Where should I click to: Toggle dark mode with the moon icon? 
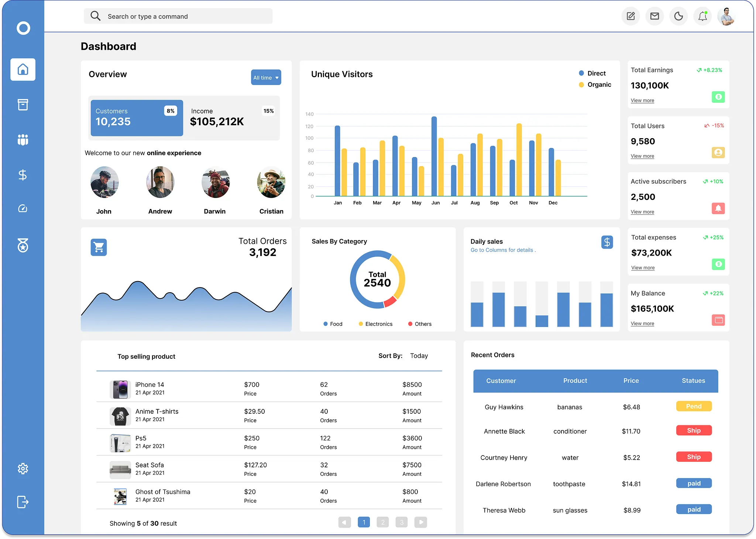[x=679, y=16]
